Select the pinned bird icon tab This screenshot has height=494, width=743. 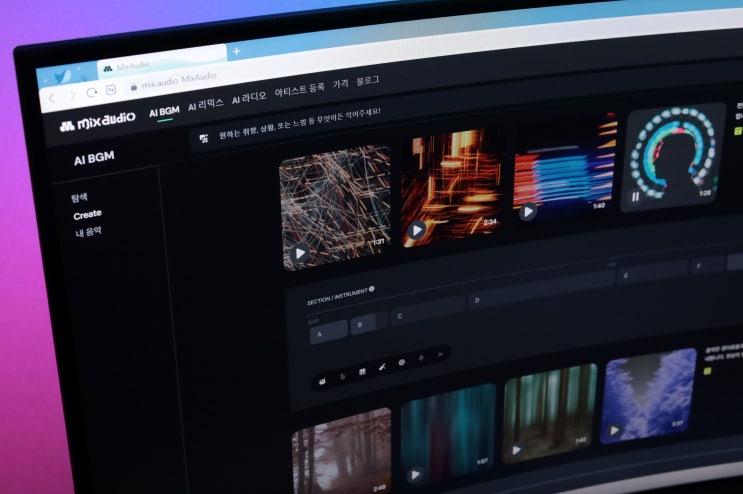(x=63, y=76)
